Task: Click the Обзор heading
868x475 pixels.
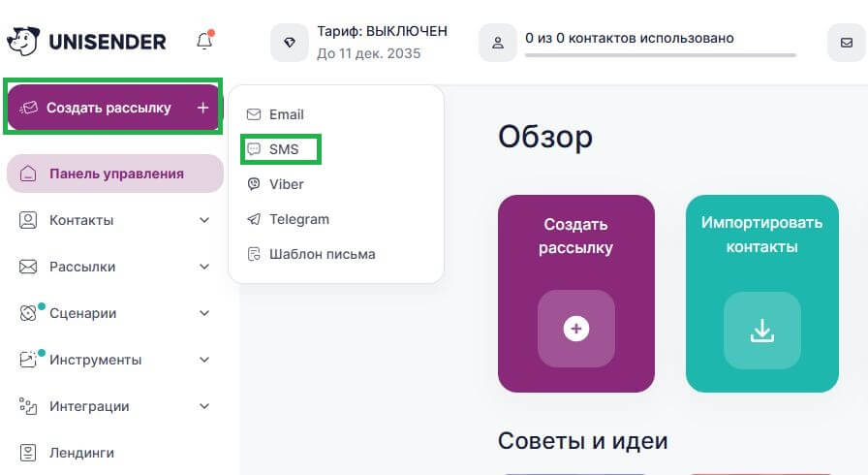Action: tap(545, 136)
